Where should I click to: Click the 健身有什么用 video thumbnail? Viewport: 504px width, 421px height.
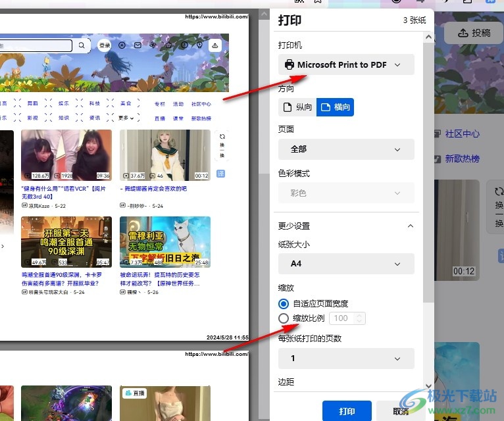[x=66, y=155]
